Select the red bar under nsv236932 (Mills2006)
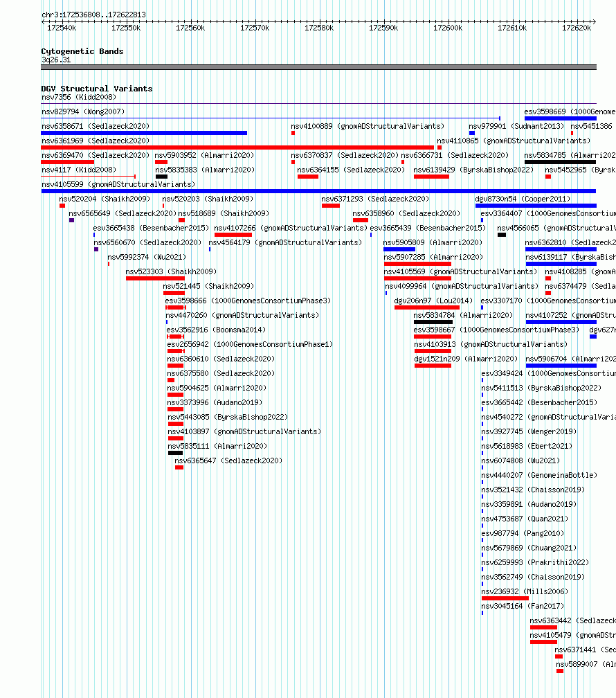This screenshot has width=616, height=698. tap(505, 598)
